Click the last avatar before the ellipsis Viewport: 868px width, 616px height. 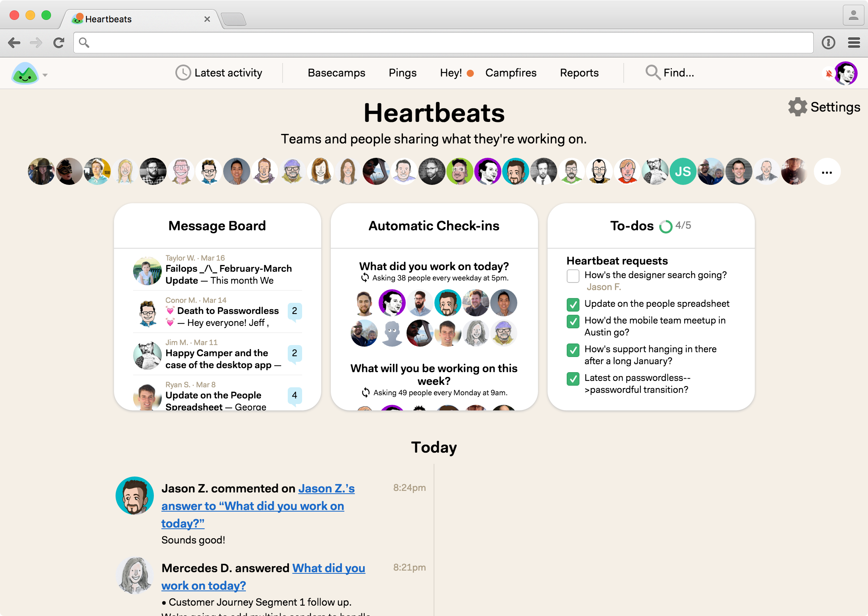point(794,172)
